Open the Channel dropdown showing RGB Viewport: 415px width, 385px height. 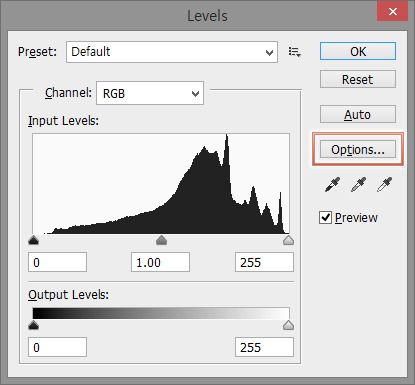tap(150, 93)
